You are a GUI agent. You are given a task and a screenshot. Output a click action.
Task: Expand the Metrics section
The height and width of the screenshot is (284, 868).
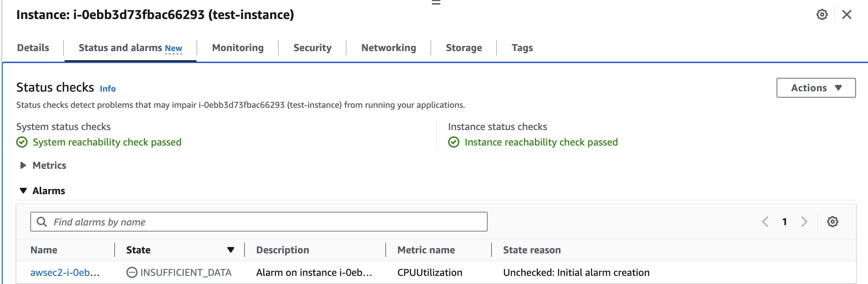(x=23, y=165)
